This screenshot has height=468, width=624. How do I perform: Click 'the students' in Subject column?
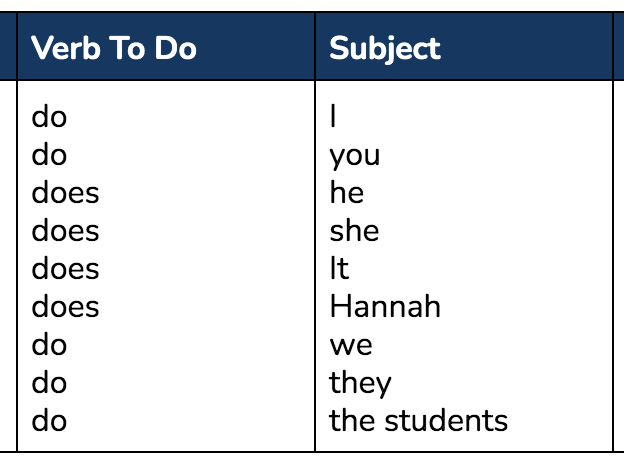(418, 421)
